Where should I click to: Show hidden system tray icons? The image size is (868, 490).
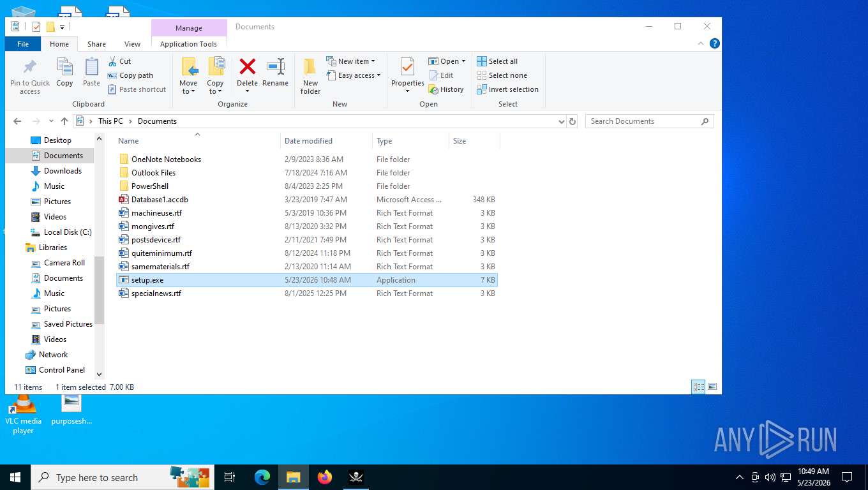740,477
